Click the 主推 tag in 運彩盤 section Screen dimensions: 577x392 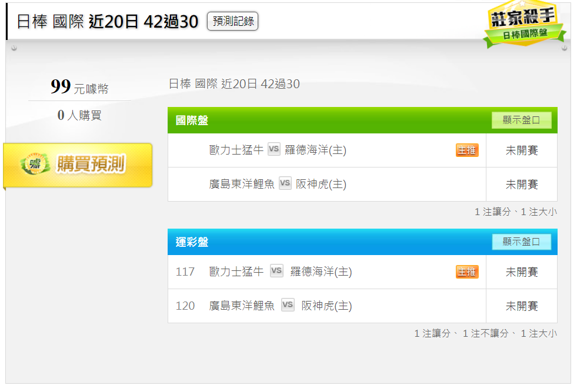tap(467, 272)
